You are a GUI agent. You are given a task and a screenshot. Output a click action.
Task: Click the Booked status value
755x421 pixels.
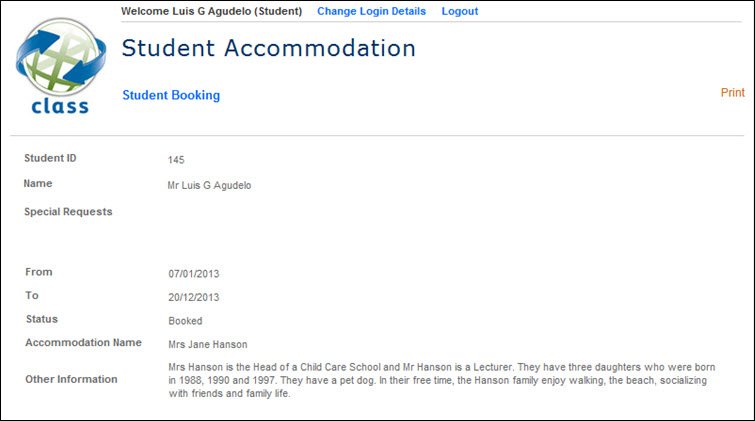[185, 321]
